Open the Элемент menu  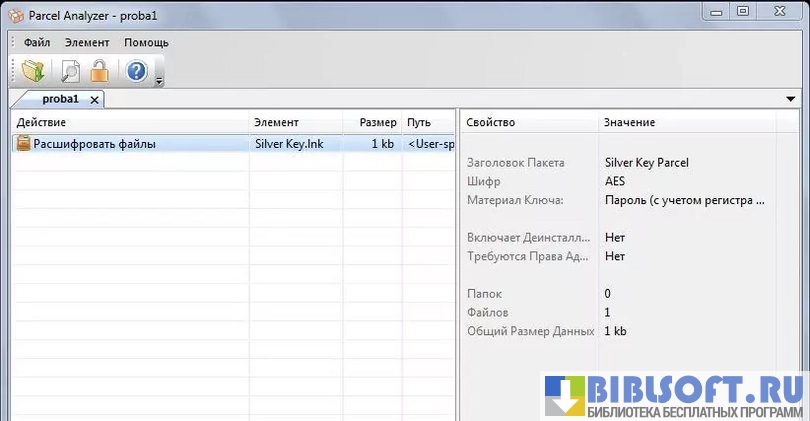click(x=87, y=43)
